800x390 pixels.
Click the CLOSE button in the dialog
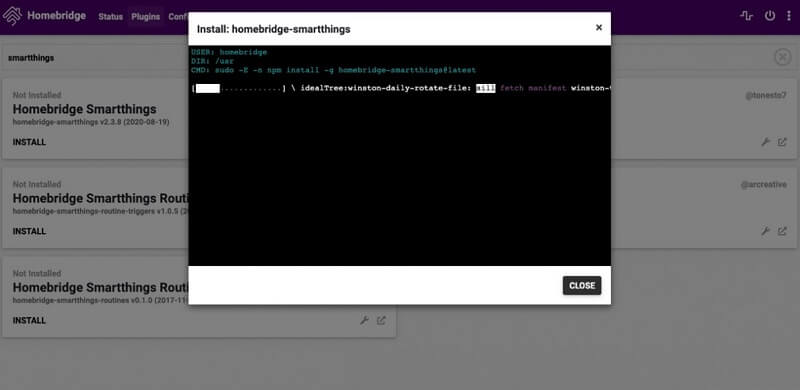pyautogui.click(x=582, y=285)
